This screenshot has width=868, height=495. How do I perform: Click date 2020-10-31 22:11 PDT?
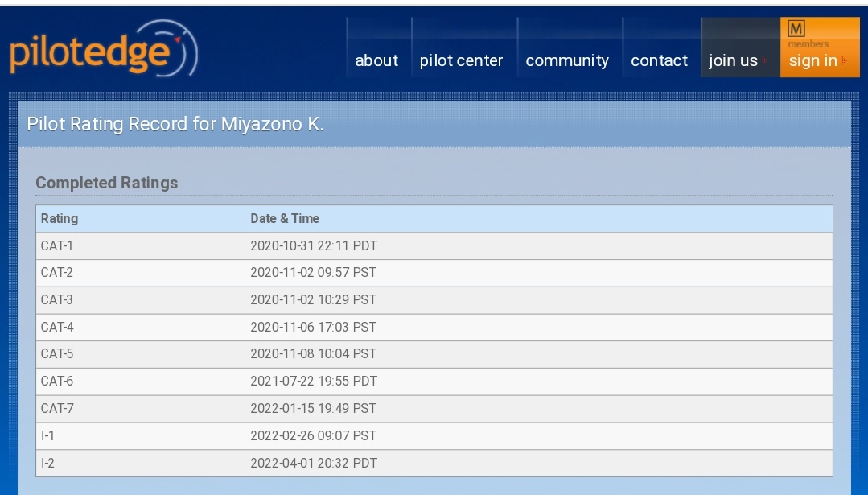coord(314,245)
